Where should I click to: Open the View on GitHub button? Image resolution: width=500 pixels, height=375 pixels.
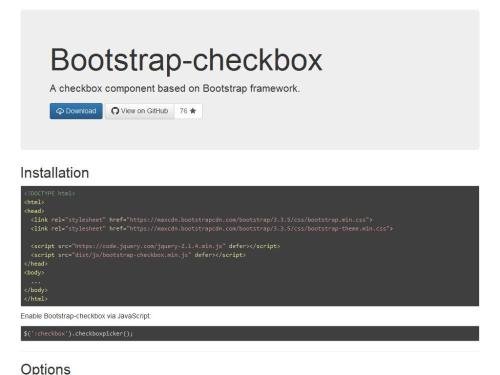[140, 111]
